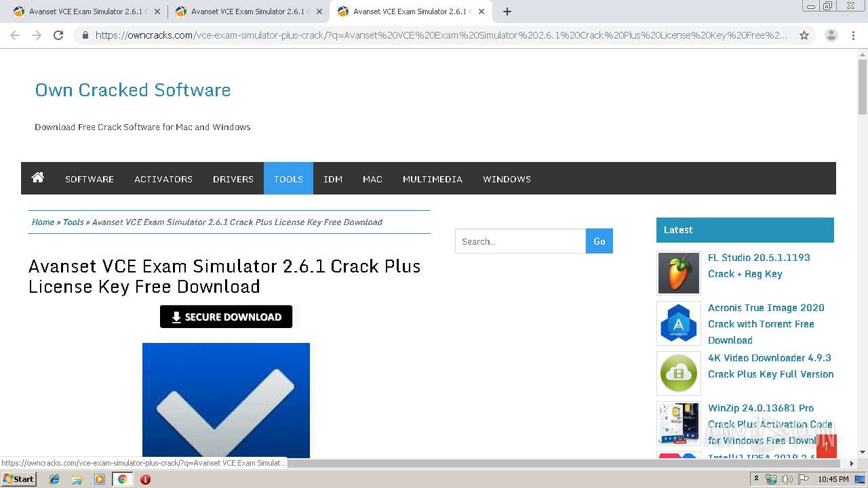Open the SOFTWARE menu
The image size is (868, 488).
90,179
